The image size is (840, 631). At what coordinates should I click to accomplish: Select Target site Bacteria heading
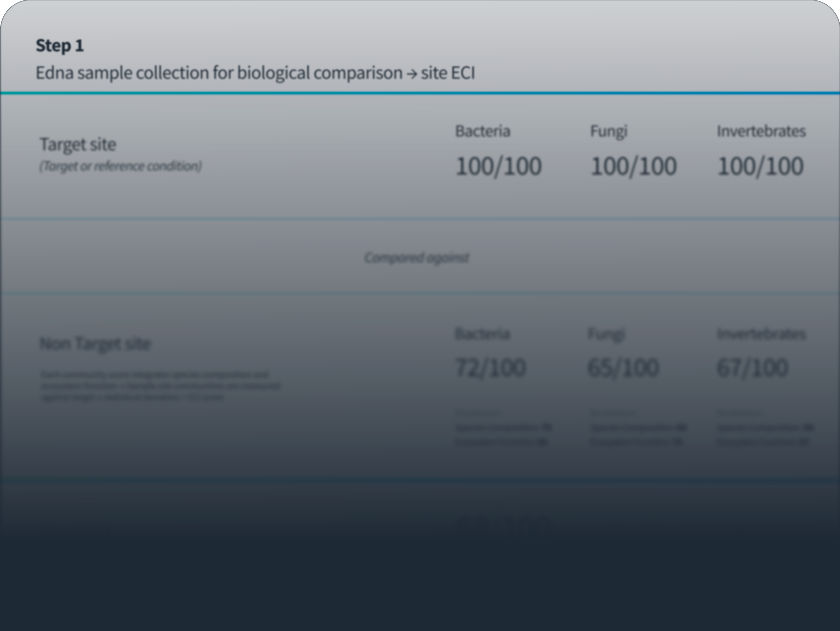(x=483, y=131)
